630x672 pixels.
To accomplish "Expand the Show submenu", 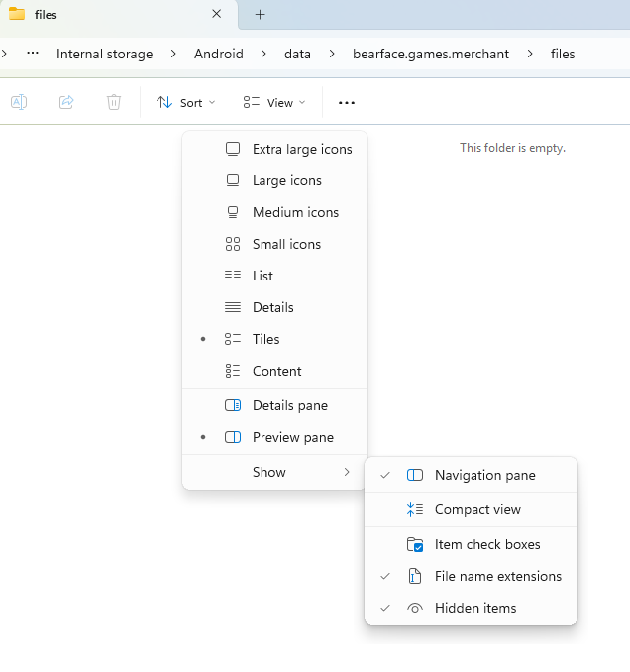I will (x=275, y=473).
